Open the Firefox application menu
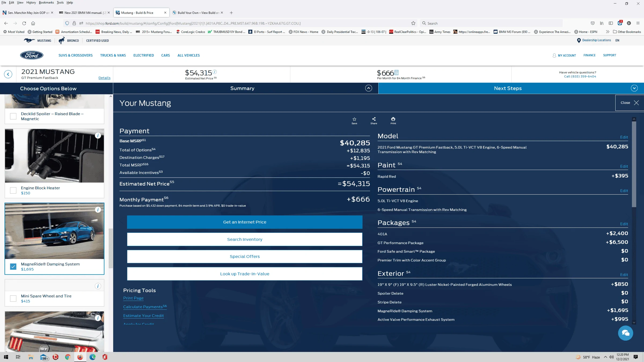This screenshot has height=362, width=644. pyautogui.click(x=638, y=23)
